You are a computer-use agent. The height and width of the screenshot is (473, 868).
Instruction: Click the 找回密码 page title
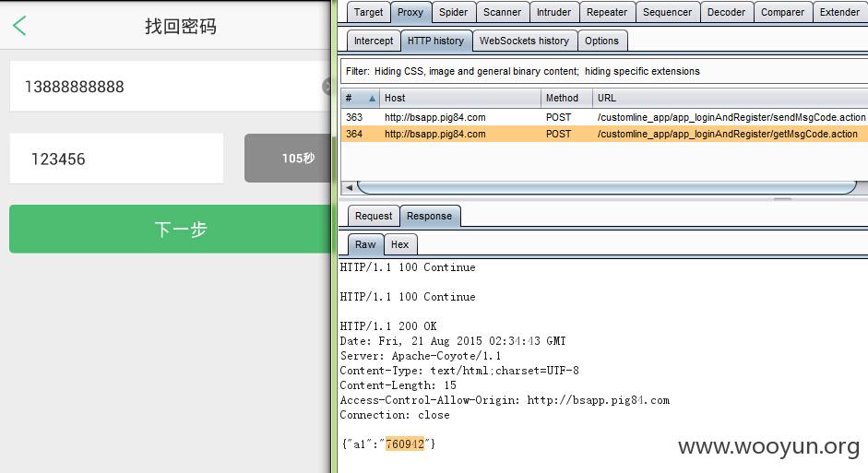pyautogui.click(x=181, y=26)
